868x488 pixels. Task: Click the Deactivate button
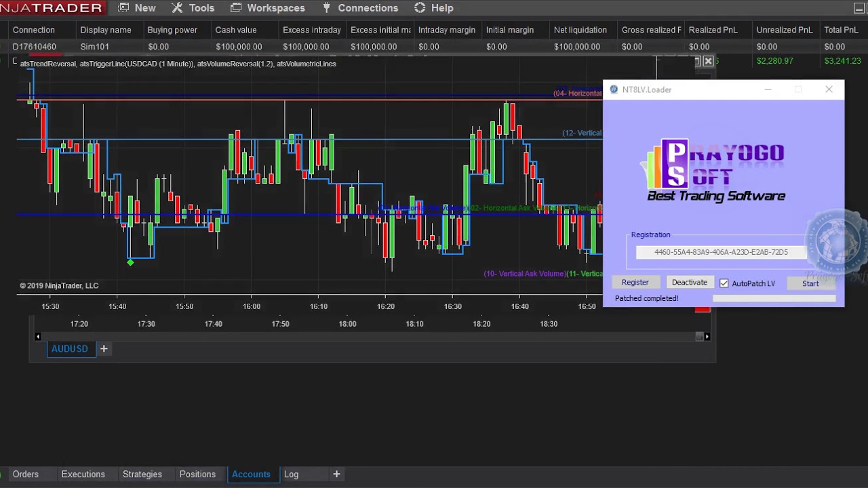pyautogui.click(x=690, y=283)
